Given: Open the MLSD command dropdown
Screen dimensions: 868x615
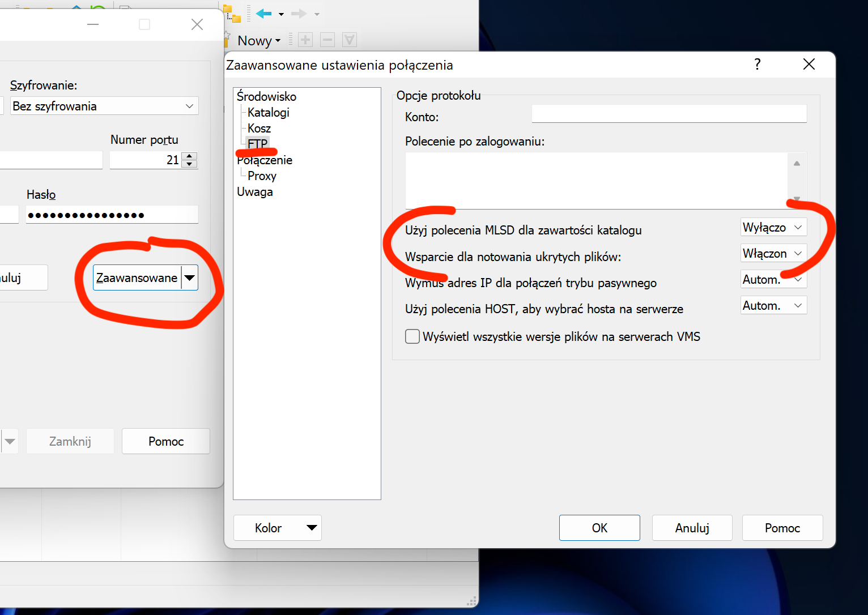Looking at the screenshot, I should point(773,228).
